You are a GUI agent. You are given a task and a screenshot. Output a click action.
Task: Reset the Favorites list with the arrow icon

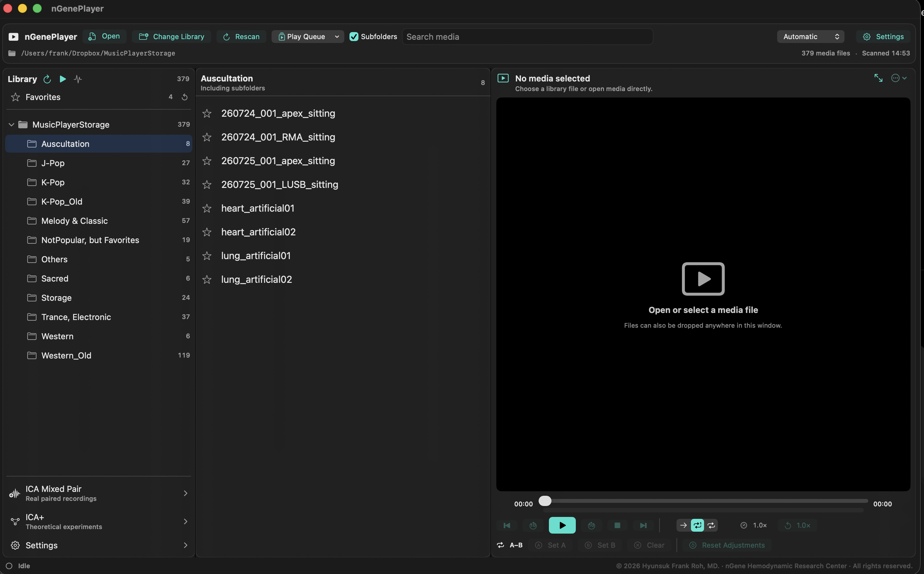pyautogui.click(x=185, y=97)
